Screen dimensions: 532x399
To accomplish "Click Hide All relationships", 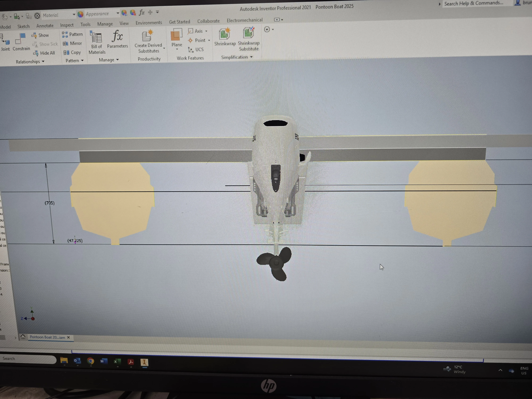I will (44, 53).
